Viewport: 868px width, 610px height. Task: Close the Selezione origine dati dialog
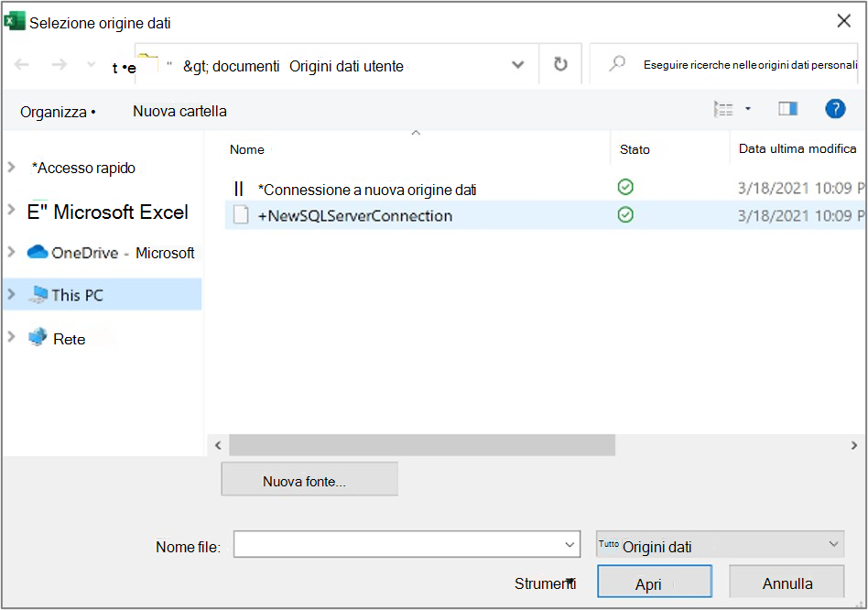843,21
